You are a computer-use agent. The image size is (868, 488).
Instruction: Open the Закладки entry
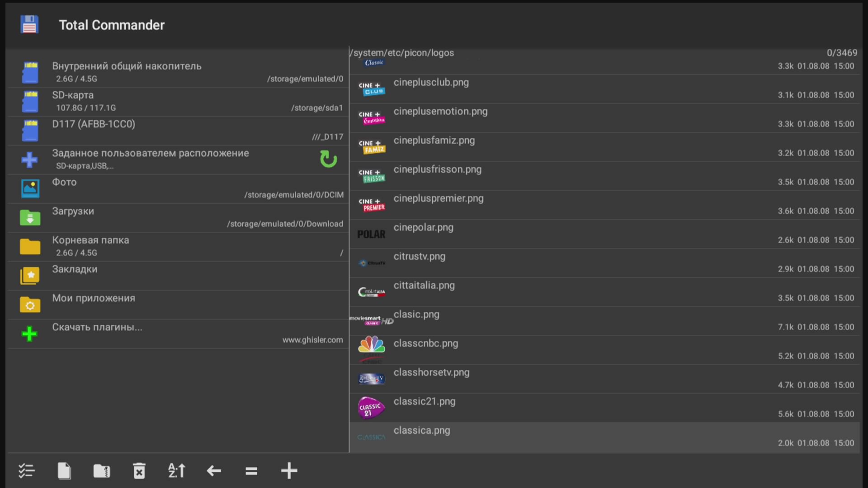[178, 276]
